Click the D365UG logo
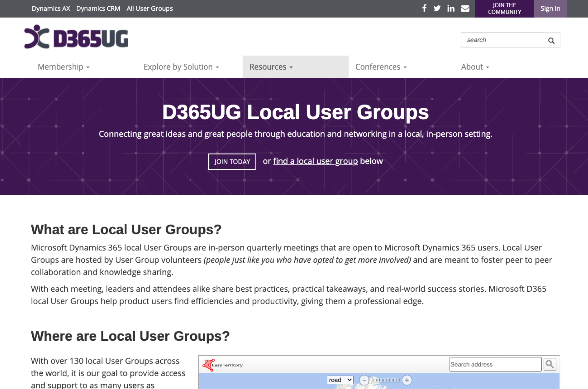The width and height of the screenshot is (588, 389). (76, 37)
